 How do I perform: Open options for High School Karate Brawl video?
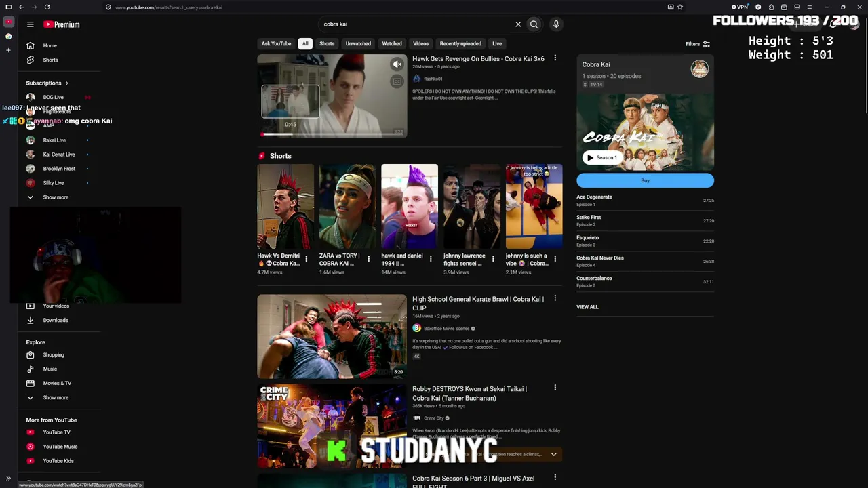[x=555, y=298]
